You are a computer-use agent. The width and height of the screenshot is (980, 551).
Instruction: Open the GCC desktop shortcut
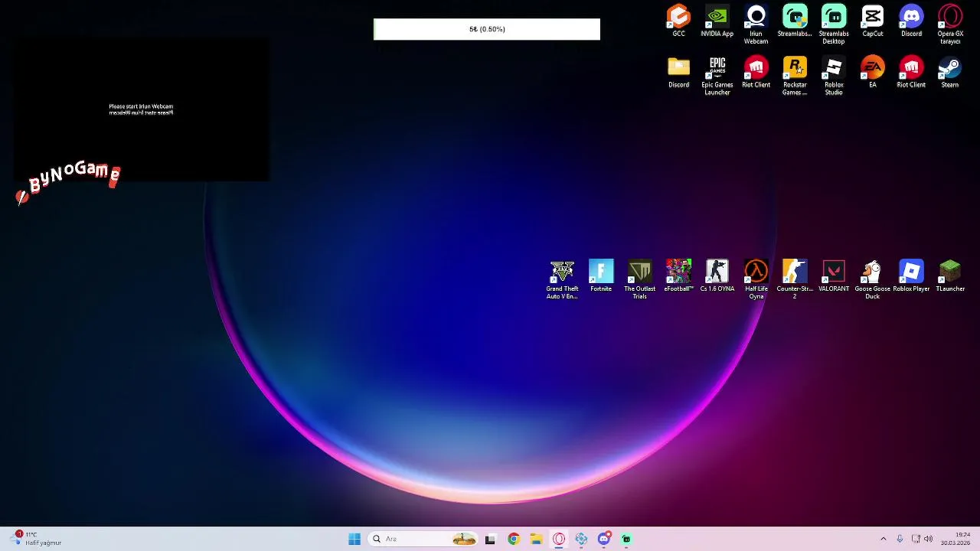678,21
